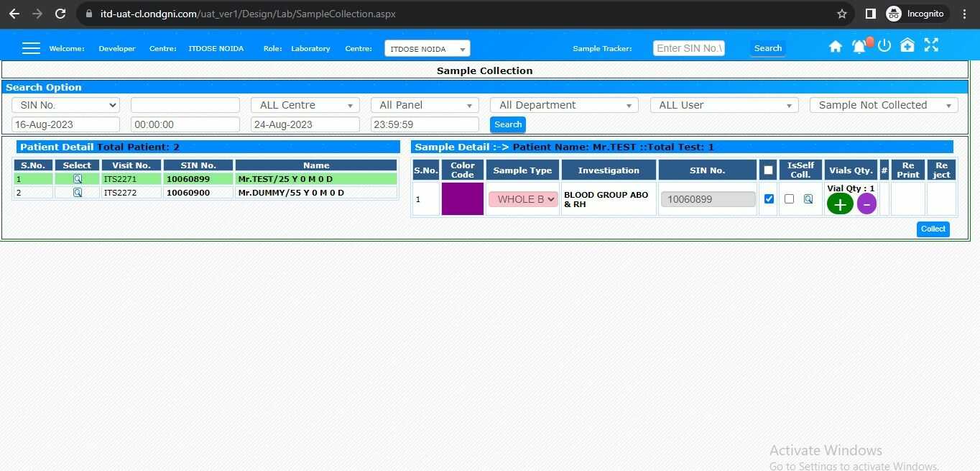This screenshot has height=471, width=980.
Task: Enable the IsSelf Coll. checkbox
Action: pos(790,198)
